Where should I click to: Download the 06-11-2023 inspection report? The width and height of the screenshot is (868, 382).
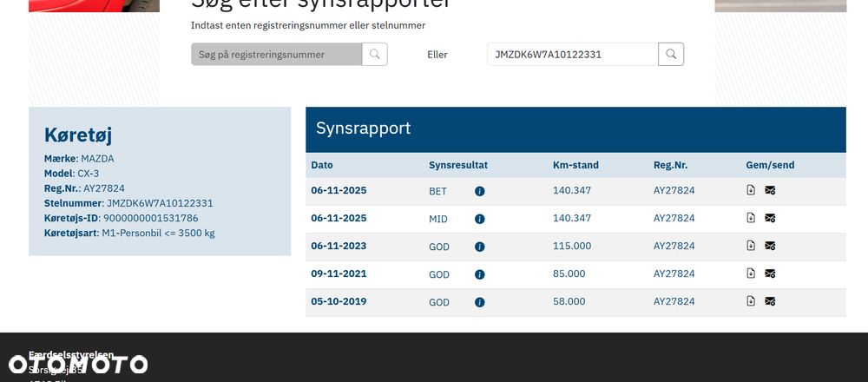coord(751,245)
